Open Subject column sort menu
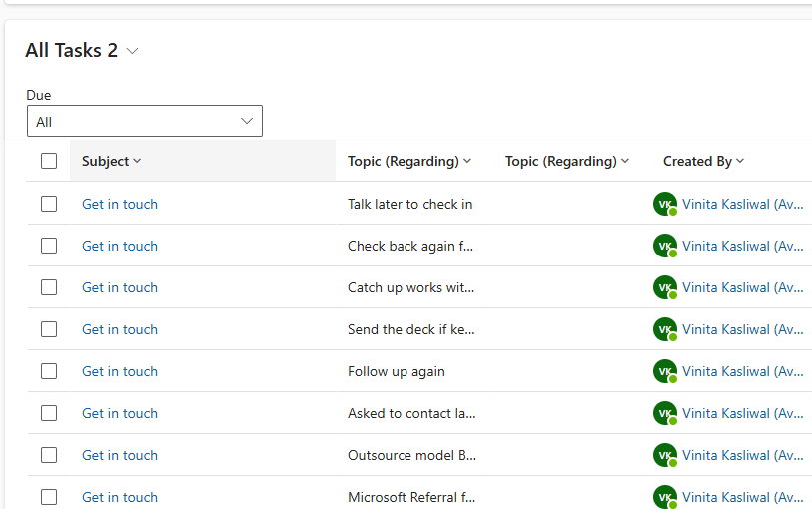812x509 pixels. pyautogui.click(x=112, y=161)
